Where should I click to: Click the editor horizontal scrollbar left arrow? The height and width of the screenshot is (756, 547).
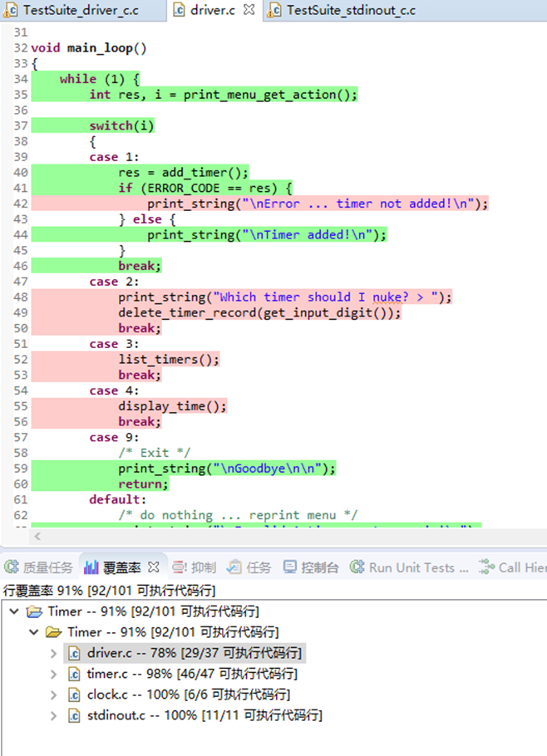pyautogui.click(x=38, y=538)
